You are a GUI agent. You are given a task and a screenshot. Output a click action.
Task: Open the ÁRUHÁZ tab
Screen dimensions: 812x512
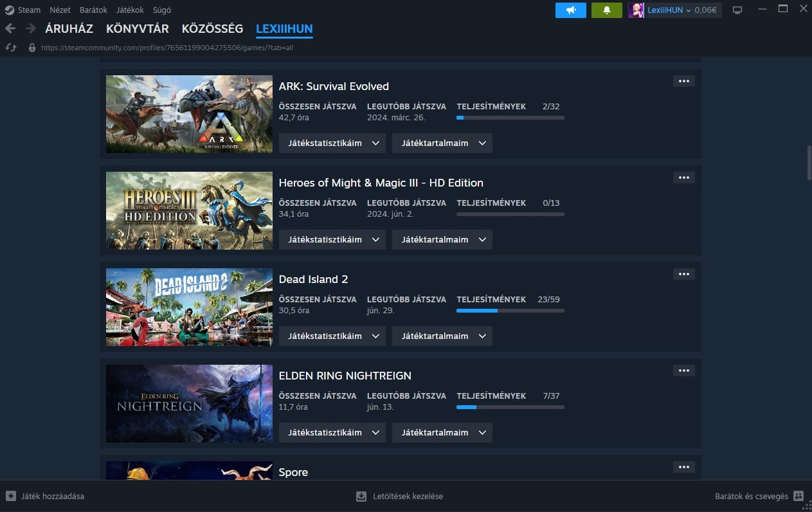tap(69, 29)
